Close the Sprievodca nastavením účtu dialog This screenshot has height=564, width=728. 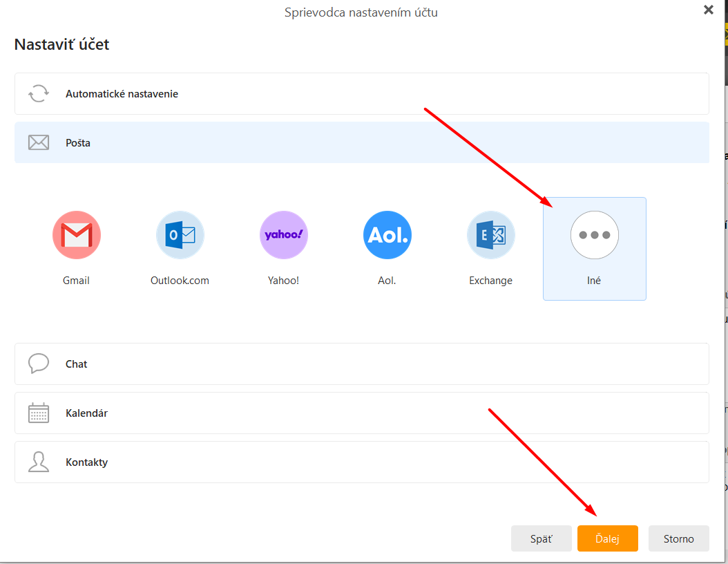click(709, 10)
